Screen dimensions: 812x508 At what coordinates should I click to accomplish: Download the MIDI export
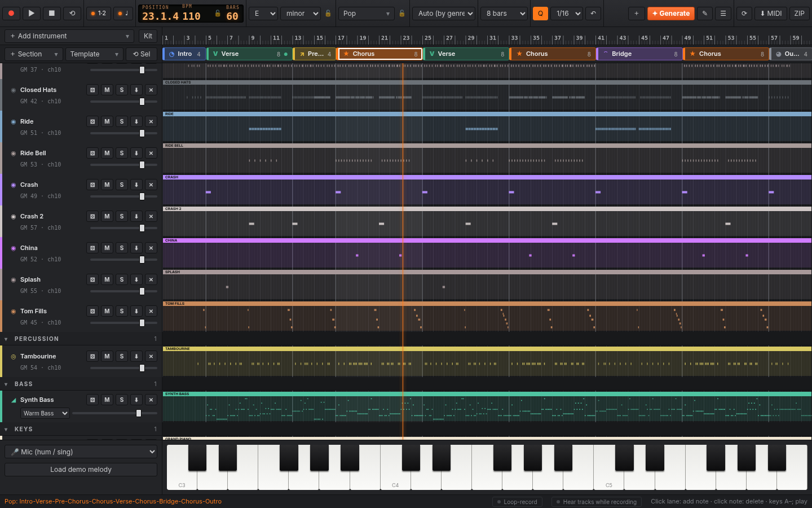(x=771, y=13)
